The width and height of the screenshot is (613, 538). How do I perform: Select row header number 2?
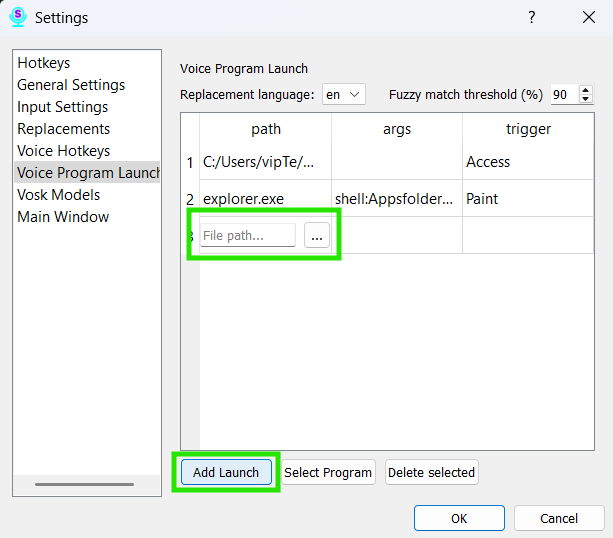click(x=190, y=199)
